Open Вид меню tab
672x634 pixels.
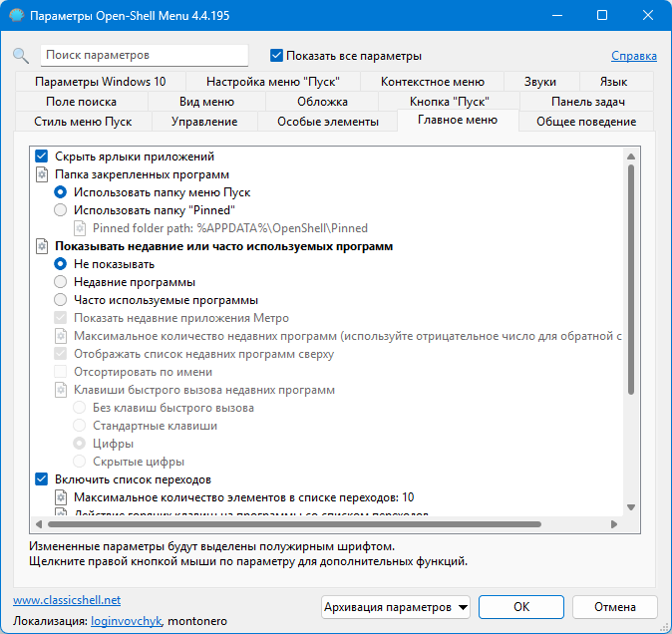tap(206, 102)
